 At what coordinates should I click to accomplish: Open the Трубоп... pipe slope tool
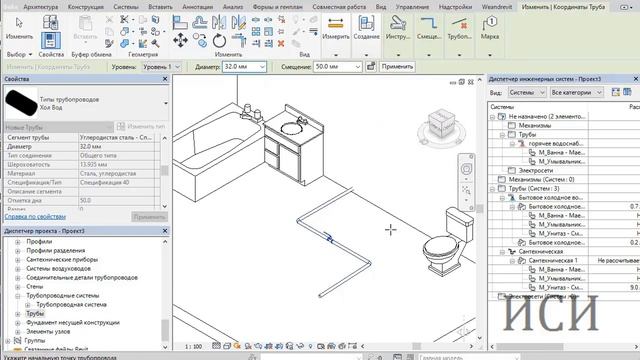459,28
